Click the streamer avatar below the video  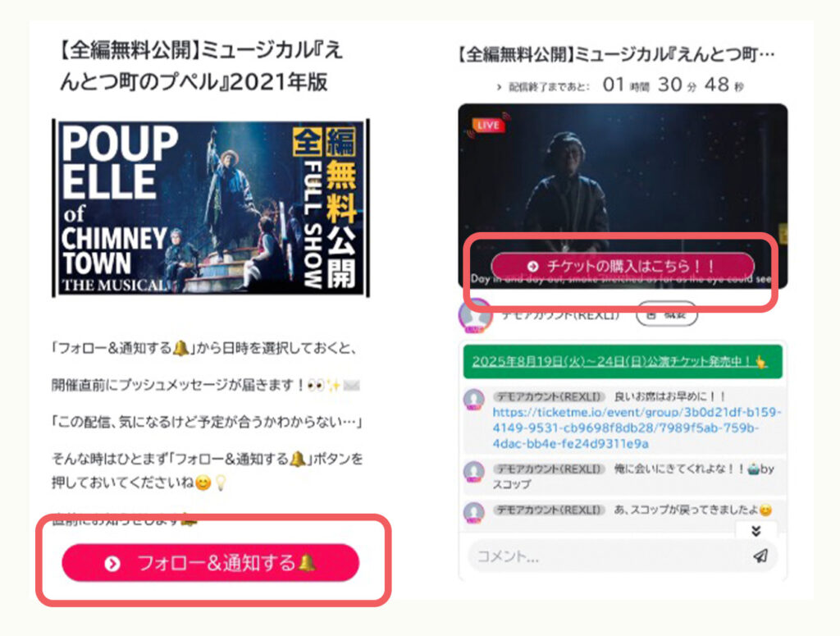point(475,315)
